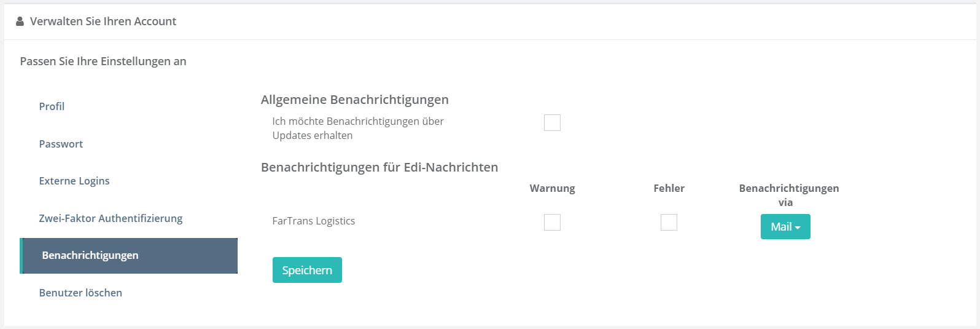
Task: Select the highlighted Benachrichtigungen sidebar tab
Action: pos(90,255)
